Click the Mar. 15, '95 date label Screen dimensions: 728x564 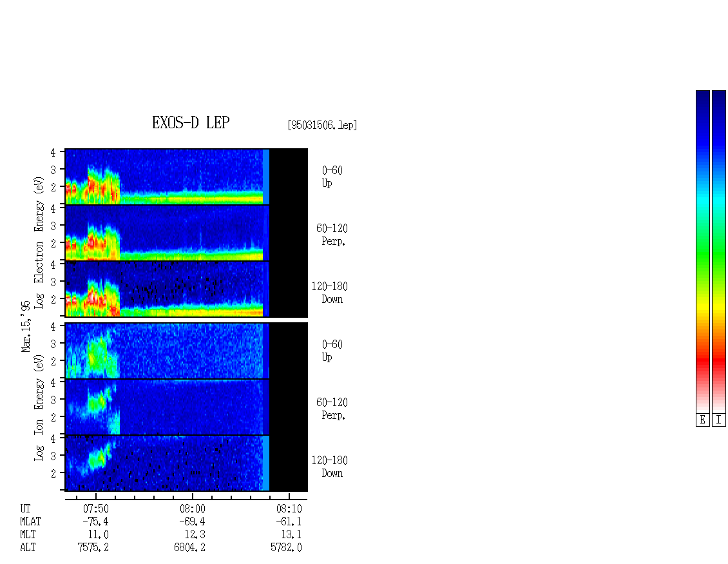pos(26,326)
